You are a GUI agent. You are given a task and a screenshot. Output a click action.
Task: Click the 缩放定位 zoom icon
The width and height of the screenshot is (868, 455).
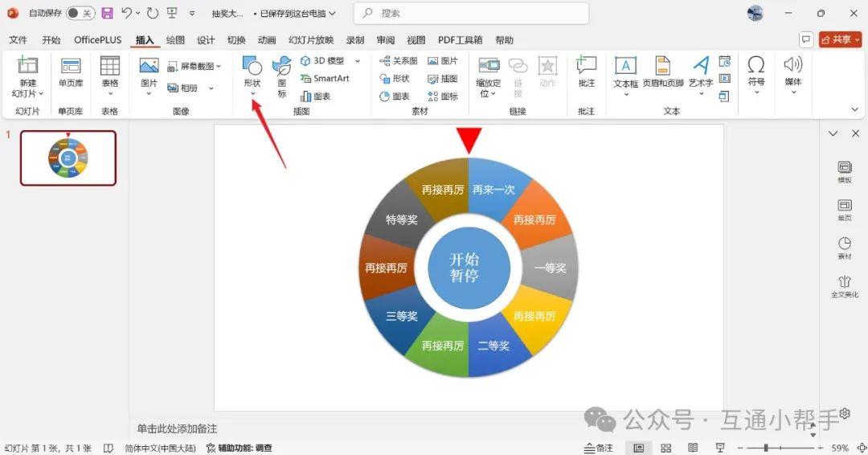489,65
